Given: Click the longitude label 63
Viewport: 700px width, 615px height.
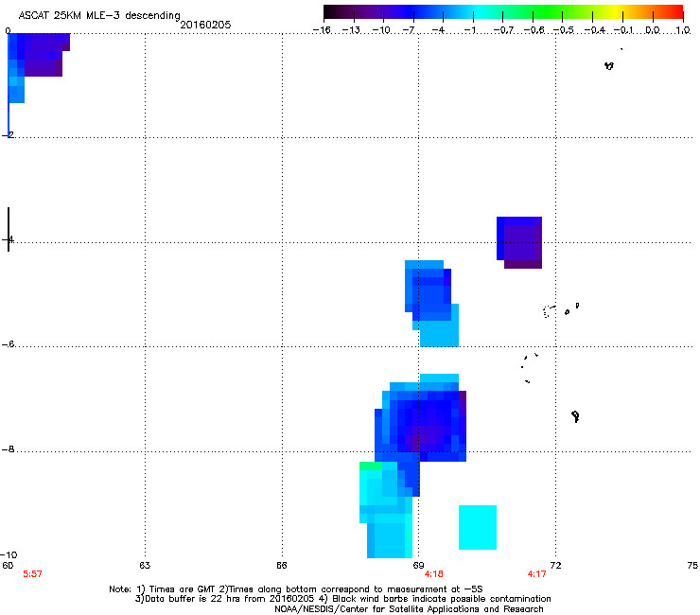Looking at the screenshot, I should (x=145, y=566).
